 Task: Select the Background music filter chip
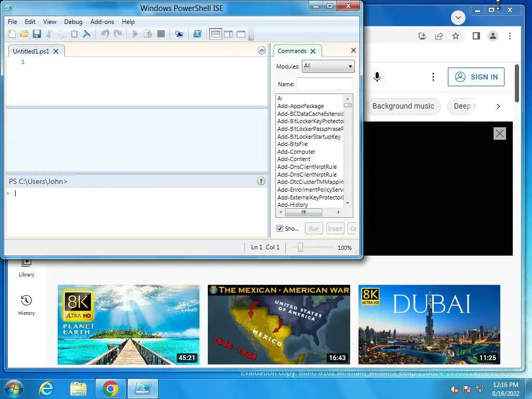[x=403, y=106]
